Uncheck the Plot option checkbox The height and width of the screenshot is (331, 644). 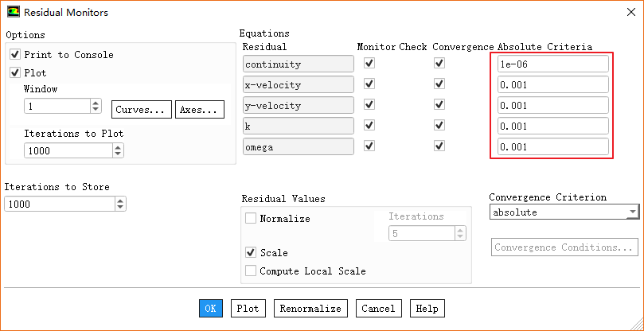tap(14, 72)
